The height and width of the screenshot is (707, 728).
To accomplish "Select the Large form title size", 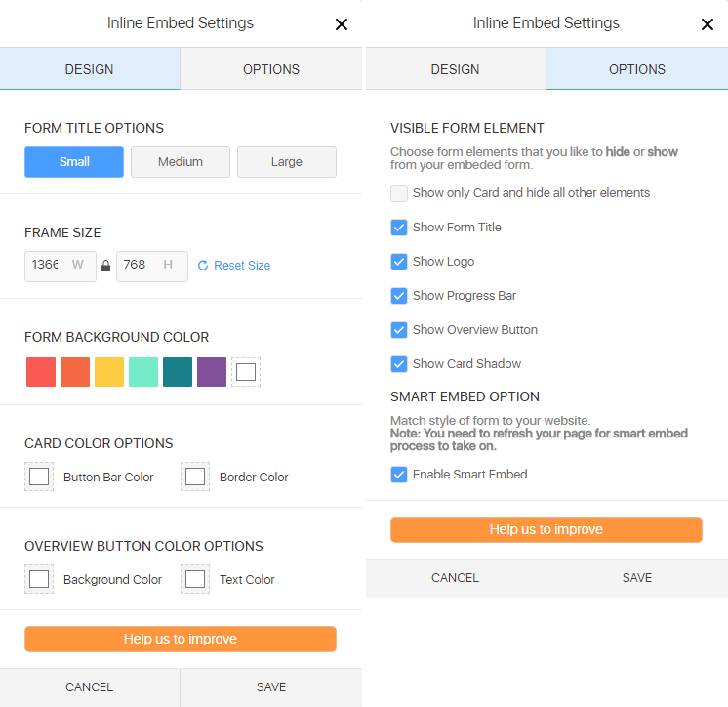I will [287, 162].
